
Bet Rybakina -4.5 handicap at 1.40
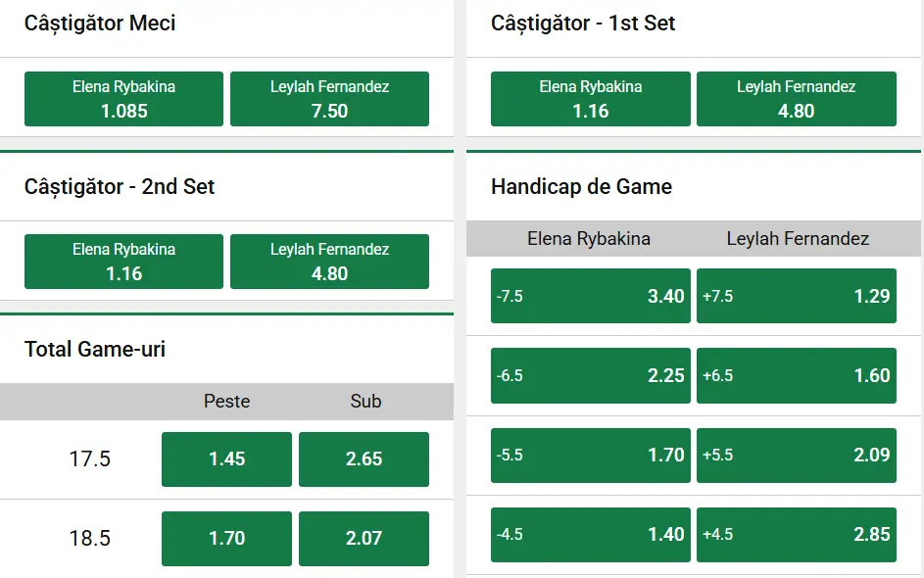[x=590, y=534]
